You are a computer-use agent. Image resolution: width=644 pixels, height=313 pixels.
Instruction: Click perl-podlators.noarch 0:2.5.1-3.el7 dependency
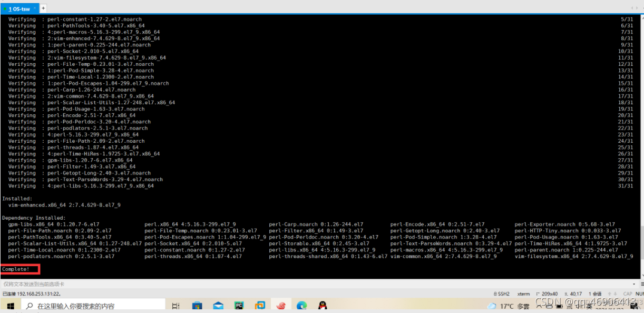pos(61,257)
